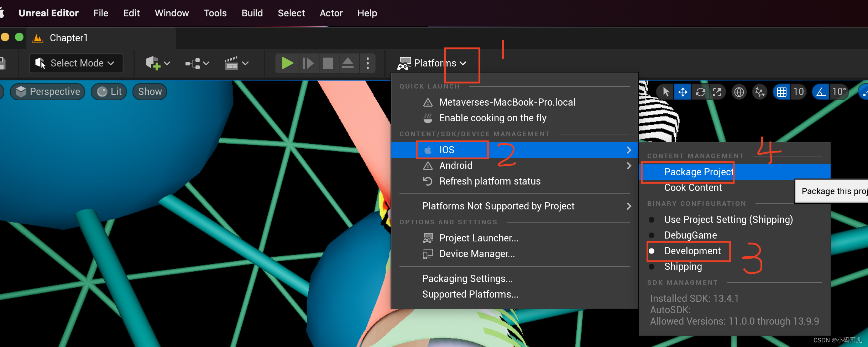Open the Blueprints nodes icon
The image size is (868, 347).
[193, 63]
